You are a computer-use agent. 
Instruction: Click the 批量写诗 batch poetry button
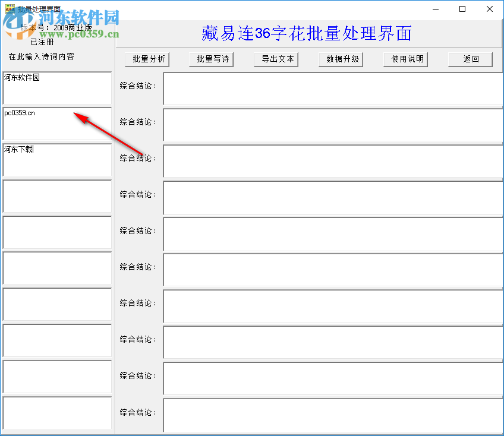coord(212,59)
